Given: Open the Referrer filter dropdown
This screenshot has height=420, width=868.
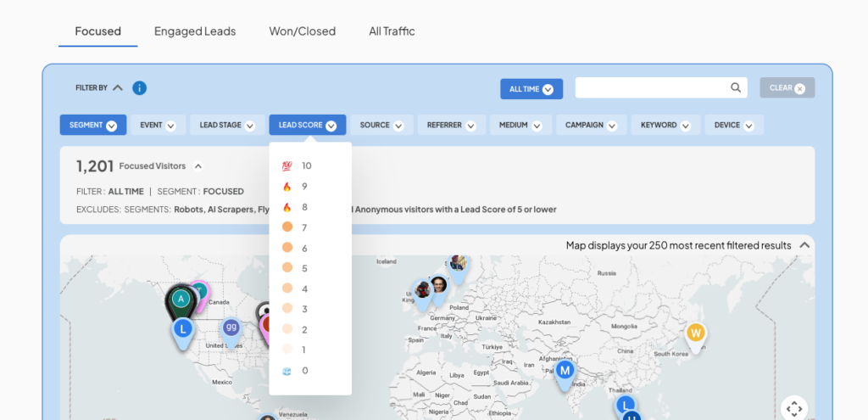Looking at the screenshot, I should (452, 126).
